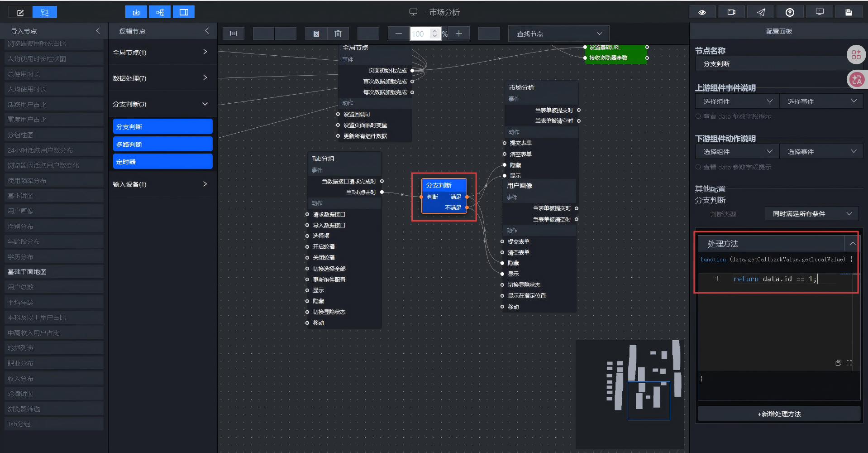Select Tab分组 in import nodes list
The width and height of the screenshot is (868, 453).
pyautogui.click(x=53, y=424)
